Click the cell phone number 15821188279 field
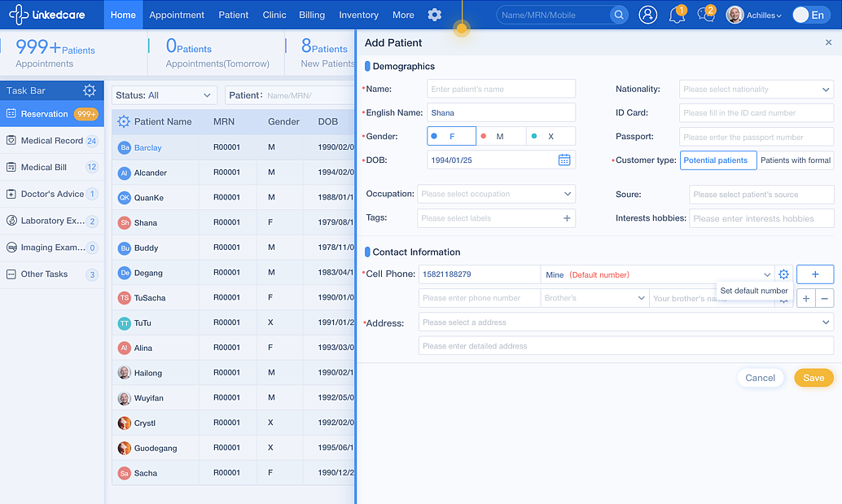842x504 pixels. coord(479,274)
